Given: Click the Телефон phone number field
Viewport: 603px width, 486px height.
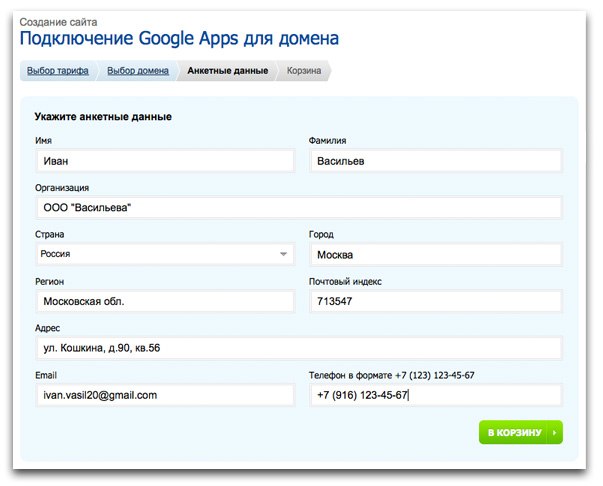Looking at the screenshot, I should tap(435, 395).
